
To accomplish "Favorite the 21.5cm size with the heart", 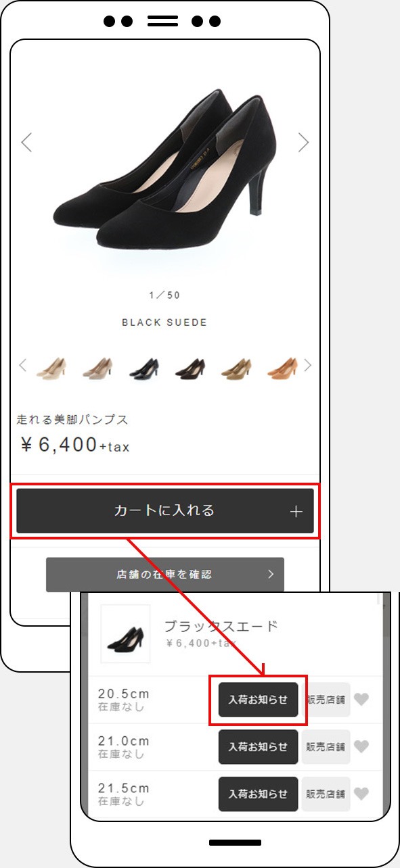I will [x=361, y=794].
